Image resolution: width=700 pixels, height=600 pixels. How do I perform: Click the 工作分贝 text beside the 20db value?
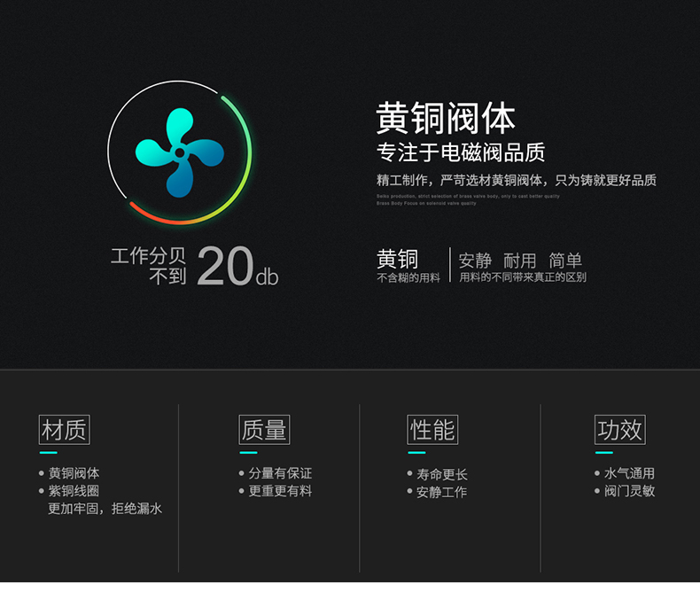142,256
